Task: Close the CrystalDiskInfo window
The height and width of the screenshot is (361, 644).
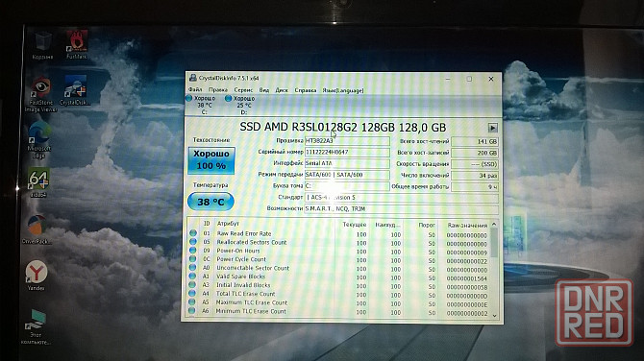Action: click(491, 79)
